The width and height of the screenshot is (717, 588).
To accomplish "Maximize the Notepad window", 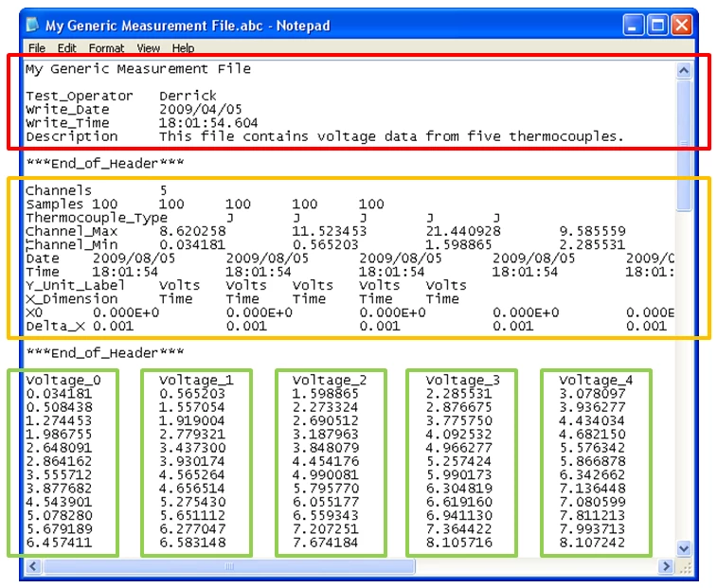I will [657, 25].
